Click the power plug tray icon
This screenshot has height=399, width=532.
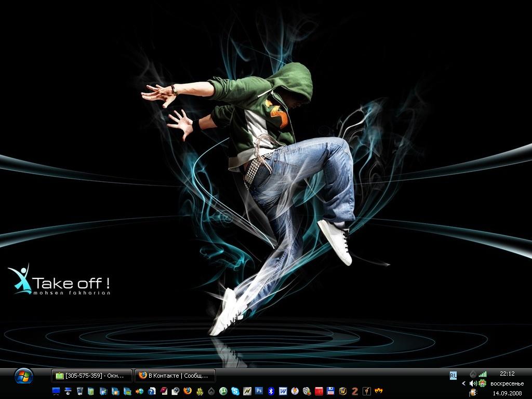pos(473,393)
